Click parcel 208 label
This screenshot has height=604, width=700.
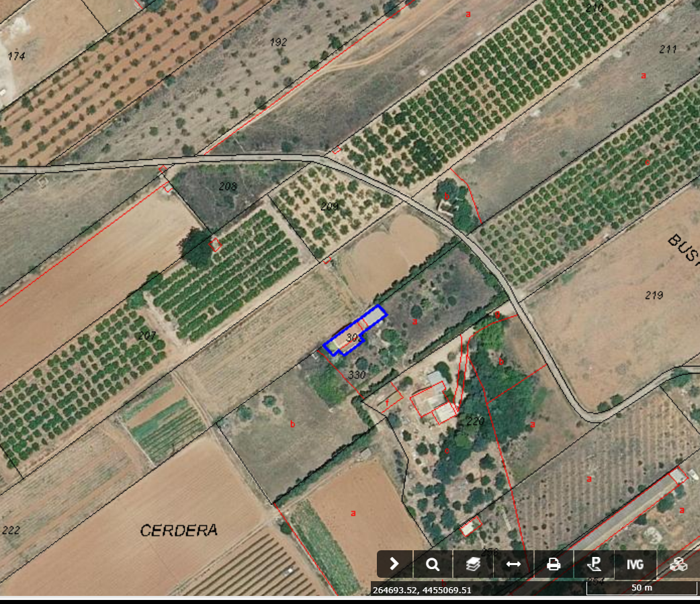(228, 186)
